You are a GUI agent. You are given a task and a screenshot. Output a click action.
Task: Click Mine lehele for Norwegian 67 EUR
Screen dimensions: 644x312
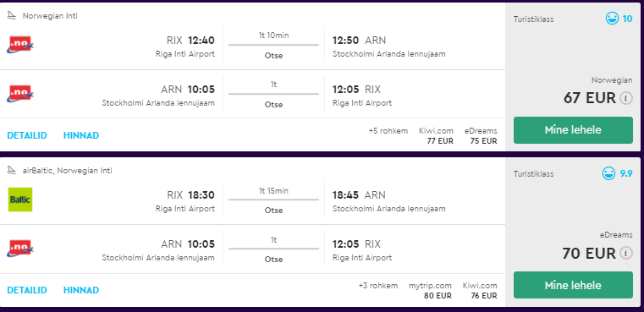573,130
